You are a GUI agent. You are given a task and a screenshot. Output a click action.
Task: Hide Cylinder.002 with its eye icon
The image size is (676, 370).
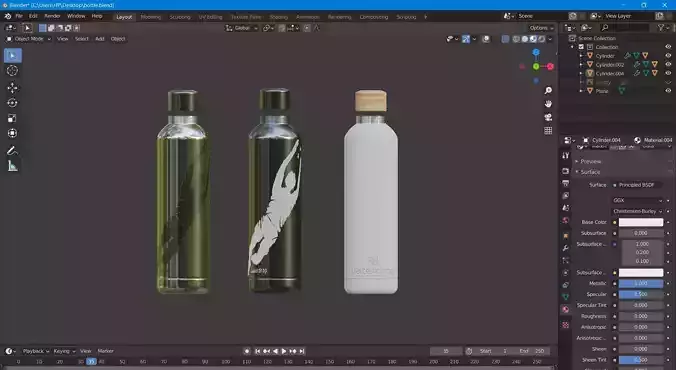(668, 64)
